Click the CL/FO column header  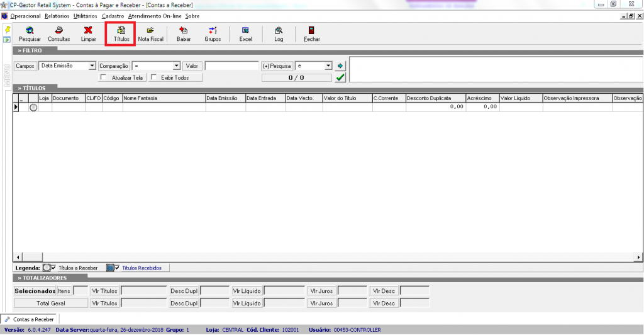point(94,98)
